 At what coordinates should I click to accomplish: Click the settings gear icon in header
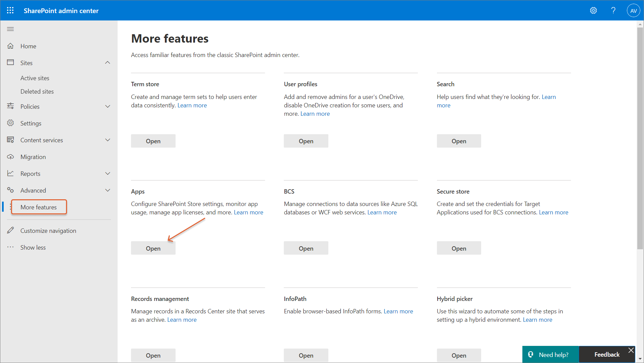(593, 10)
